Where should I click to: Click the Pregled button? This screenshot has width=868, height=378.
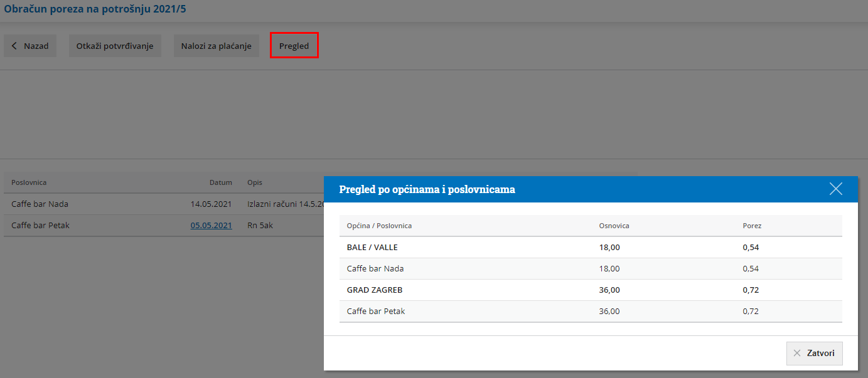click(x=294, y=46)
